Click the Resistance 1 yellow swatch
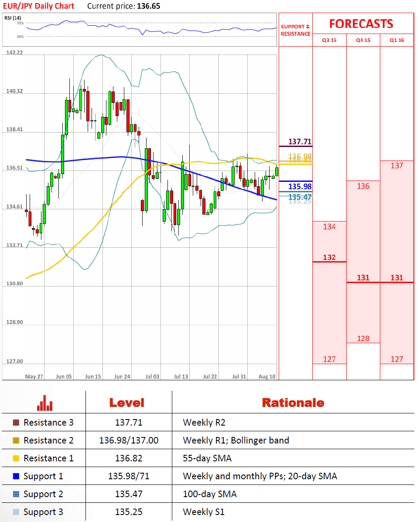 (x=16, y=458)
